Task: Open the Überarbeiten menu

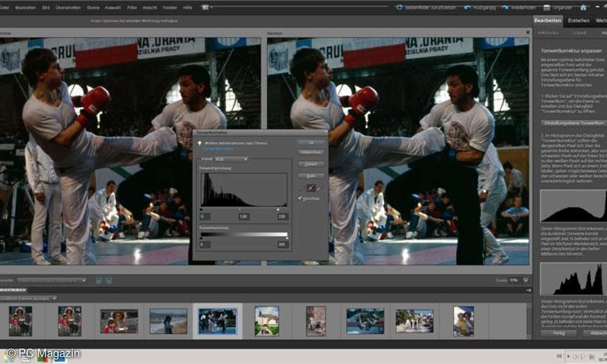Action: pos(68,8)
